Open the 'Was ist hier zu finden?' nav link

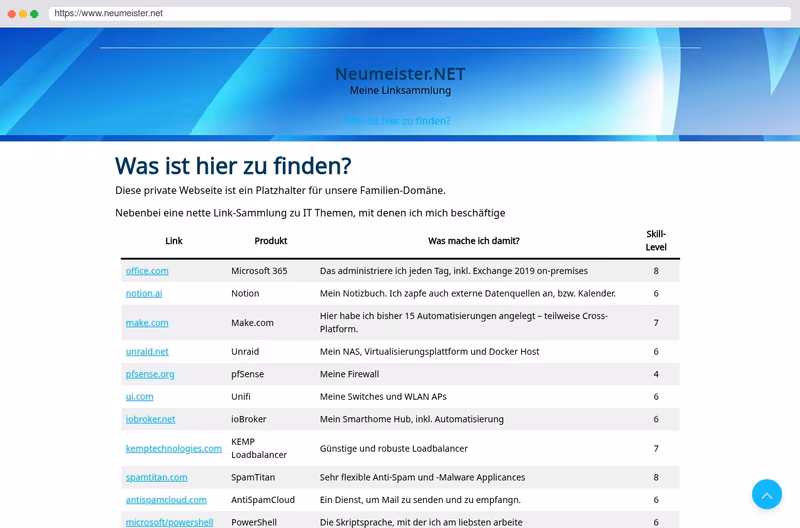397,121
